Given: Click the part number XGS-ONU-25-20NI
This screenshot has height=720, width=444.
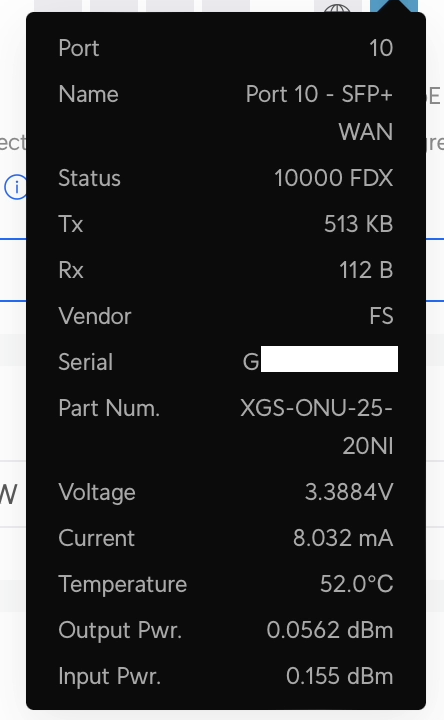Looking at the screenshot, I should pyautogui.click(x=317, y=427).
